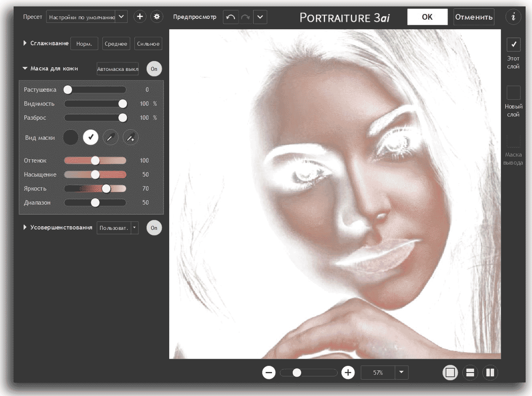
Task: Check the 'Новый слой' checkbox
Action: [x=514, y=92]
